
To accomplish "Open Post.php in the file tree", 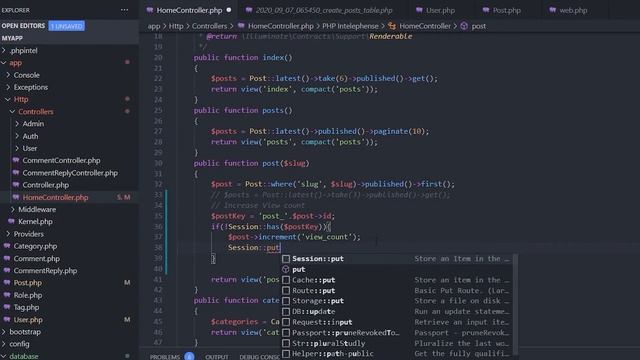I will pyautogui.click(x=69, y=282).
